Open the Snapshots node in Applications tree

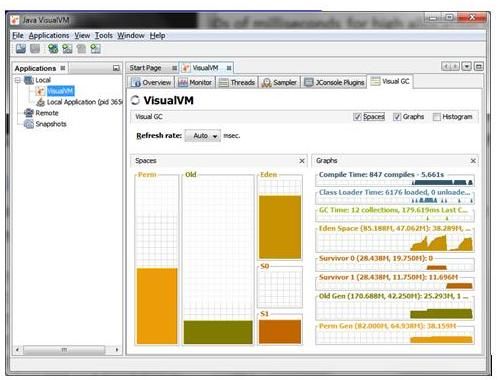[x=51, y=124]
